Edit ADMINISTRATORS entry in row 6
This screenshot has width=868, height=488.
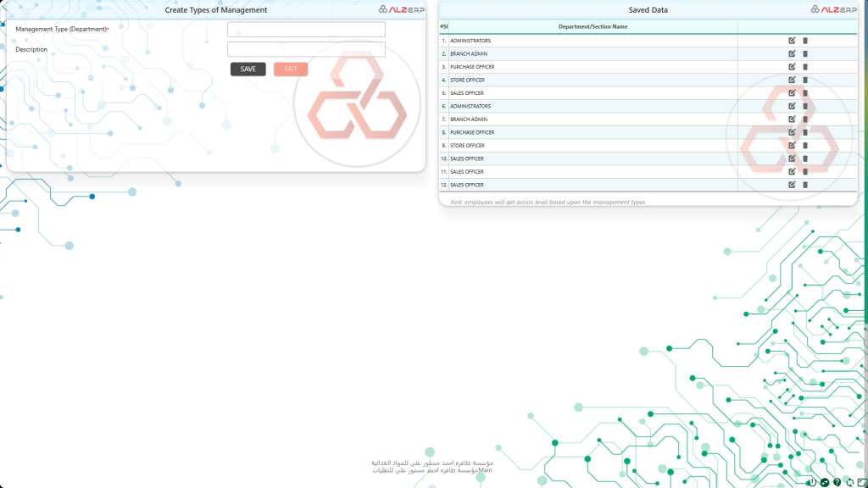(x=792, y=106)
